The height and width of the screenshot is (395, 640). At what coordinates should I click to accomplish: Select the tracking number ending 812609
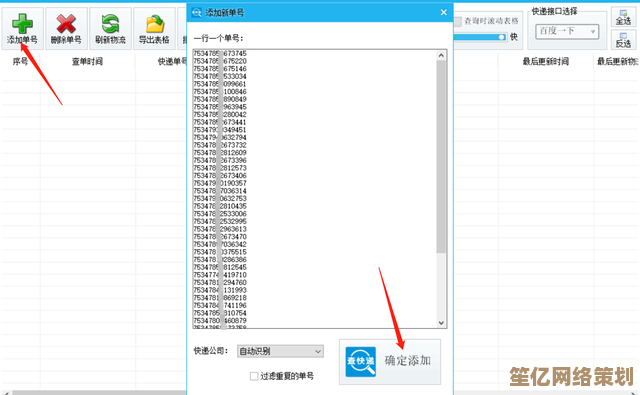(x=220, y=153)
